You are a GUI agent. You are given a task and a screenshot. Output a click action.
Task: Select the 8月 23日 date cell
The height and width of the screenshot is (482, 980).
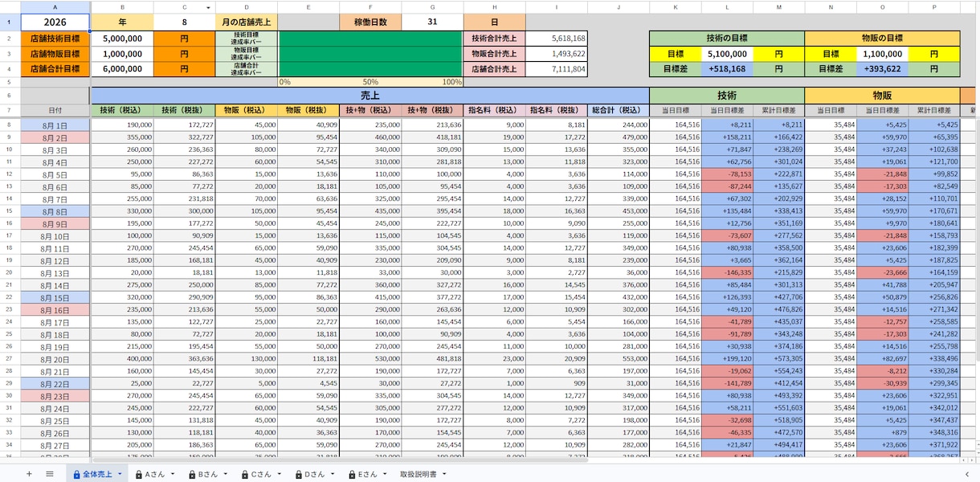coord(55,396)
